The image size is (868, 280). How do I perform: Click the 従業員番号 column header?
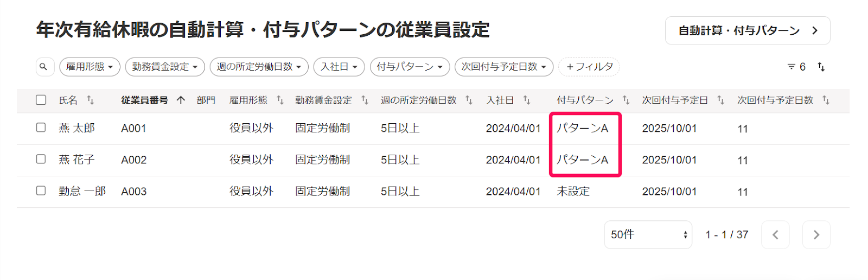(x=144, y=100)
